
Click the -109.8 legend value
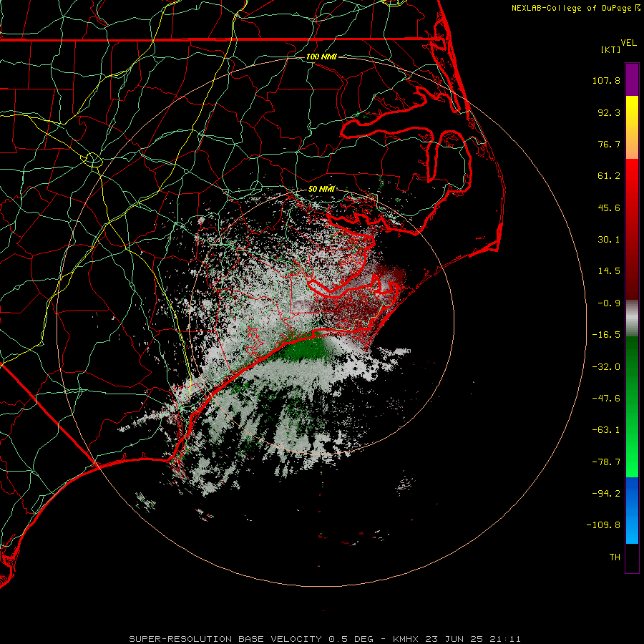point(603,525)
